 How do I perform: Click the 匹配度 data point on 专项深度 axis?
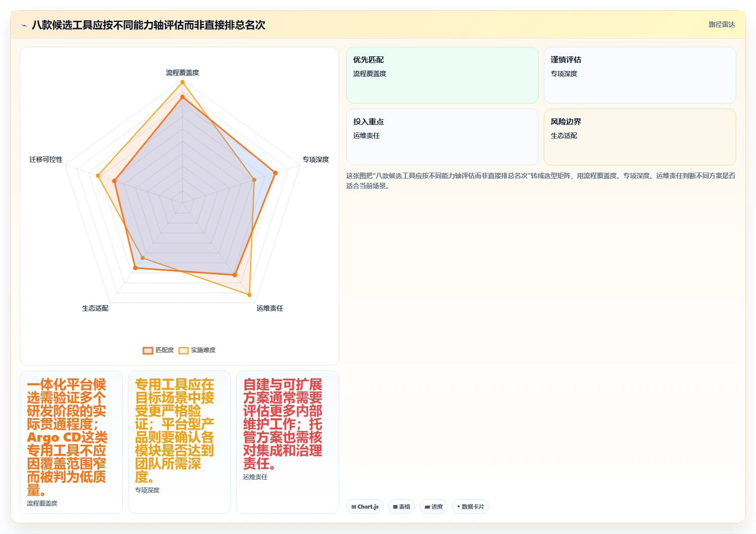coord(276,173)
